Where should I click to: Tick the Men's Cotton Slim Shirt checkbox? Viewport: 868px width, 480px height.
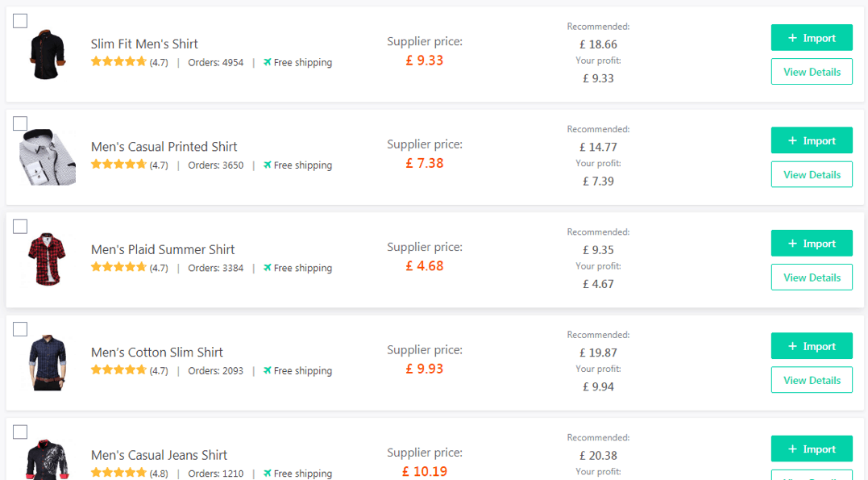[x=20, y=329]
